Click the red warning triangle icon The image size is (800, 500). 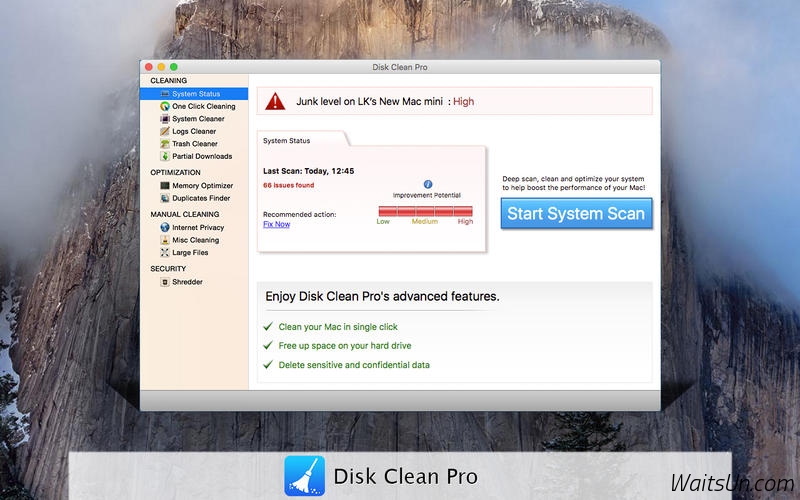(275, 101)
